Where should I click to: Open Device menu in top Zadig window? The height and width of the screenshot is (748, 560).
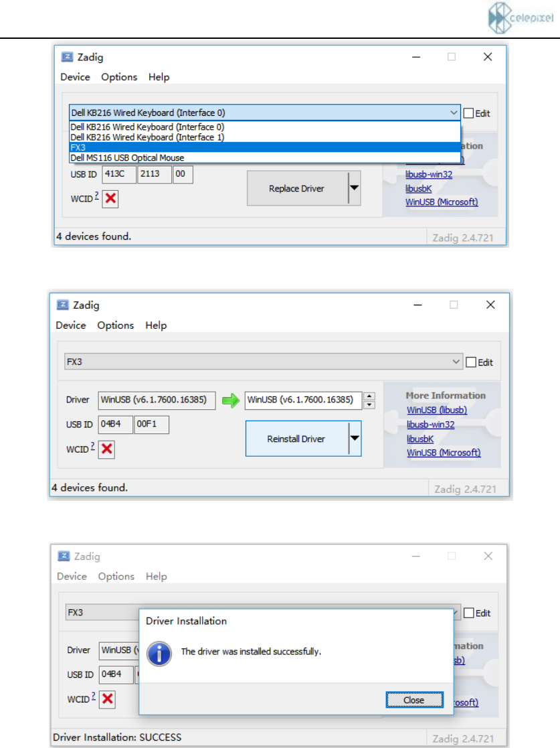[x=76, y=77]
